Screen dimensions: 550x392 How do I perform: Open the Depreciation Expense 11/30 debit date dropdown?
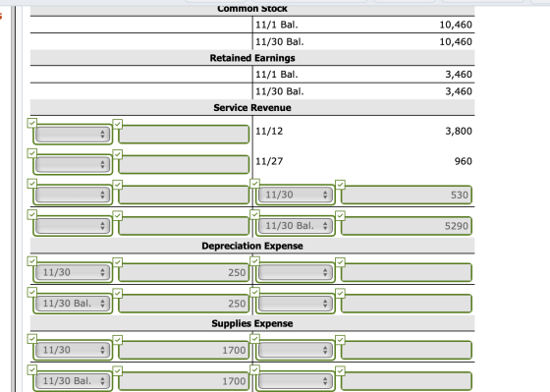click(x=73, y=272)
